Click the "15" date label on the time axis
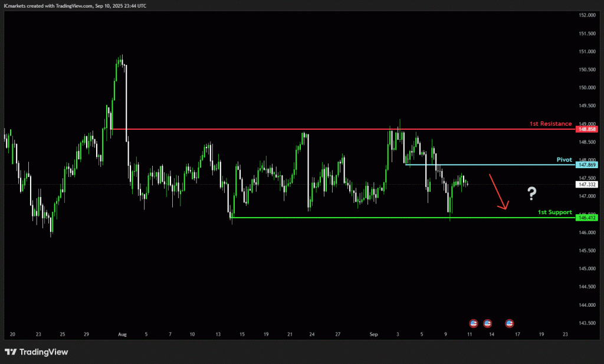This screenshot has width=604, height=364. 242,335
